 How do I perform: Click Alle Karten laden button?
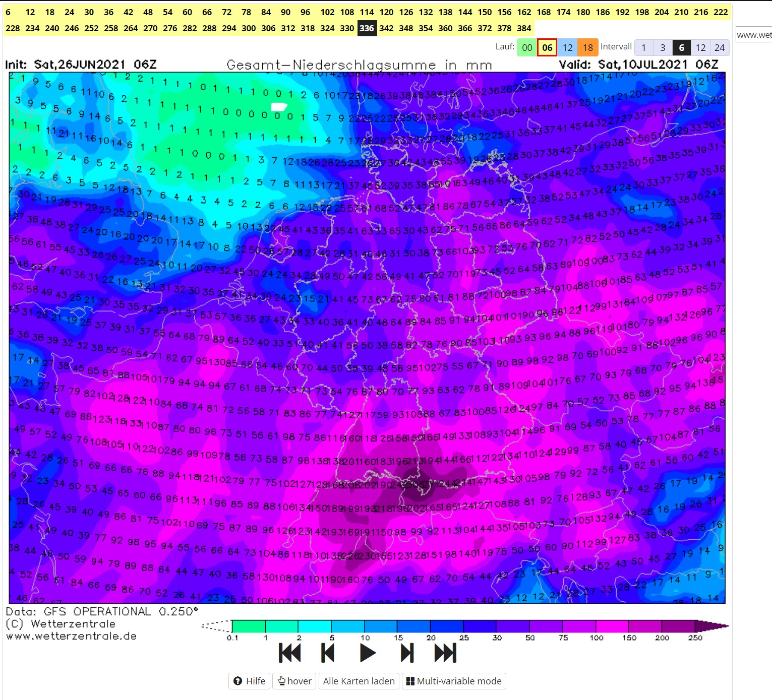(x=359, y=681)
